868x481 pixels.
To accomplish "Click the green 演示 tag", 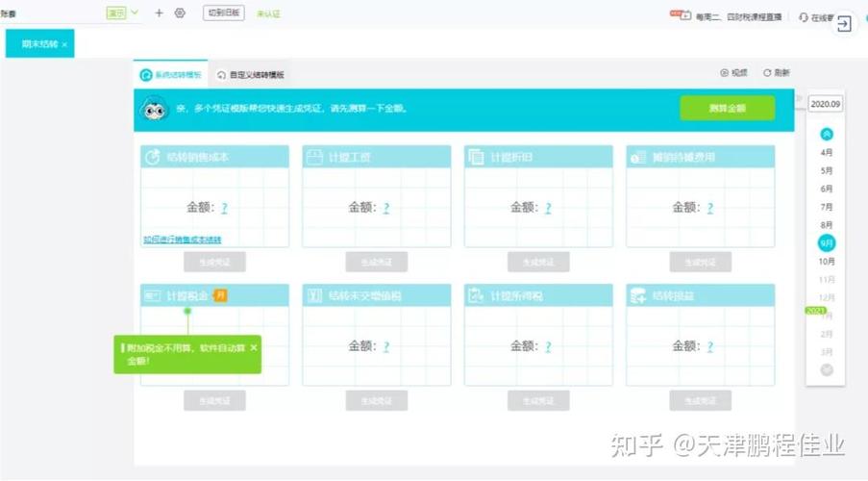I will click(x=116, y=13).
